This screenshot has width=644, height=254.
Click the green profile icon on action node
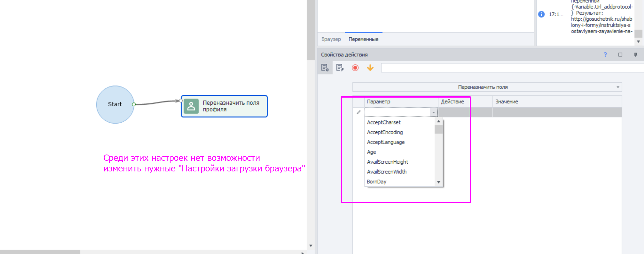tap(191, 106)
